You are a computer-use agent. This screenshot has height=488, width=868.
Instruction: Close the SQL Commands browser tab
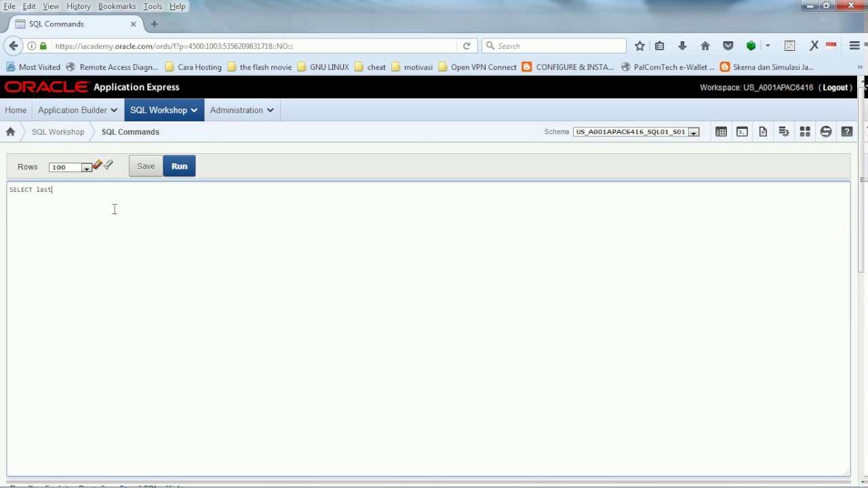133,24
